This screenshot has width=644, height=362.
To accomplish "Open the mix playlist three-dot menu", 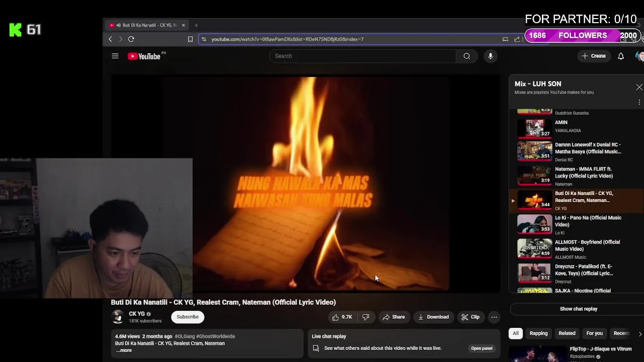I will pos(639,103).
